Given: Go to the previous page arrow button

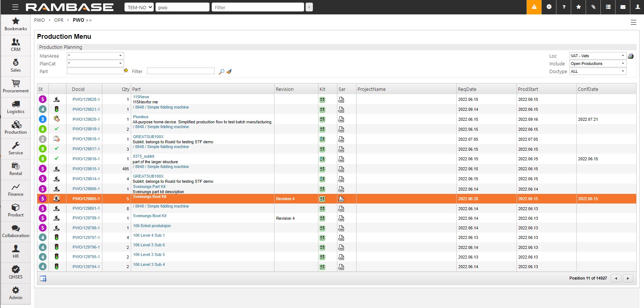Looking at the screenshot, I should (x=616, y=278).
